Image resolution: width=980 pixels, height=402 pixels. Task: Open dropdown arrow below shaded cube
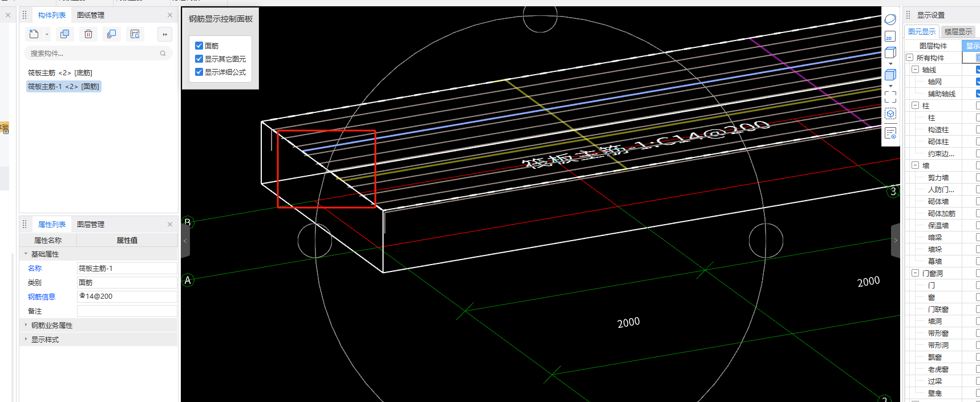(x=890, y=86)
